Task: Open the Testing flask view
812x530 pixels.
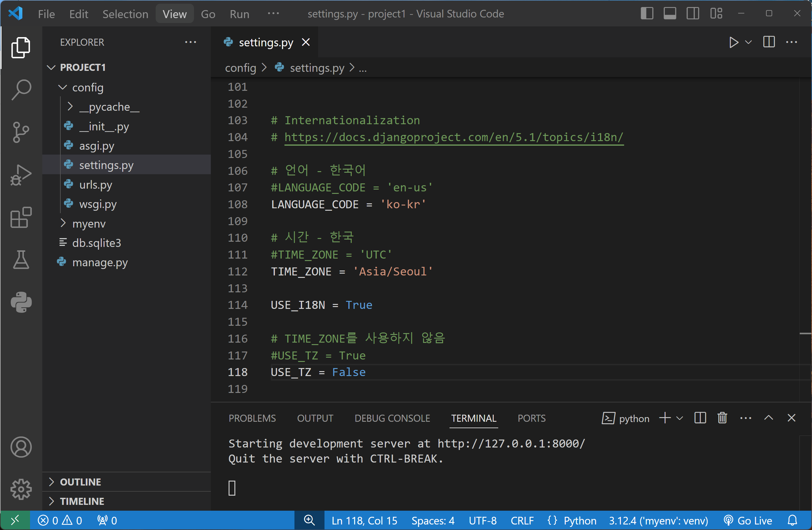Action: [21, 259]
